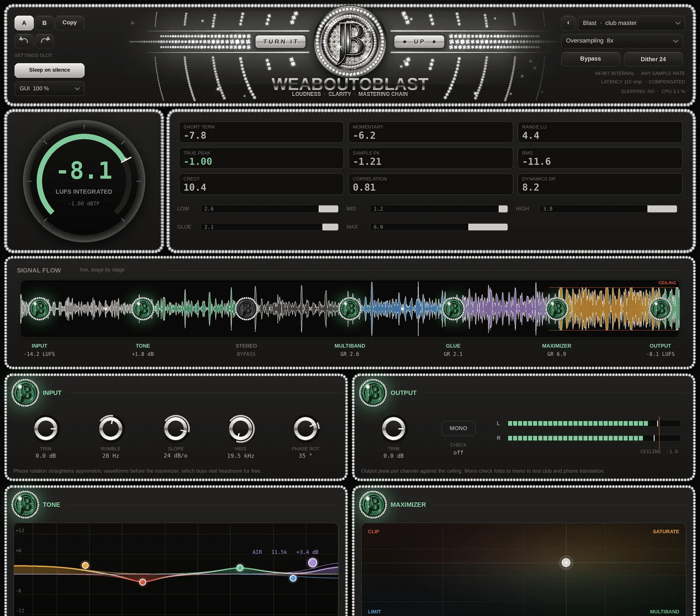Screen dimensions: 700x616
Task: Toggle Dither 24
Action: tap(653, 59)
